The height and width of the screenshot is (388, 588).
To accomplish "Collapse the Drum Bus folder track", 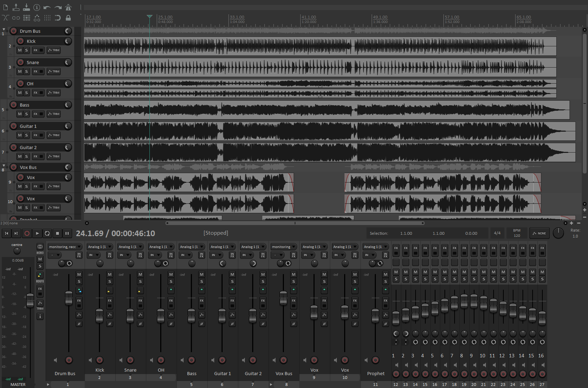I will tap(4, 30).
